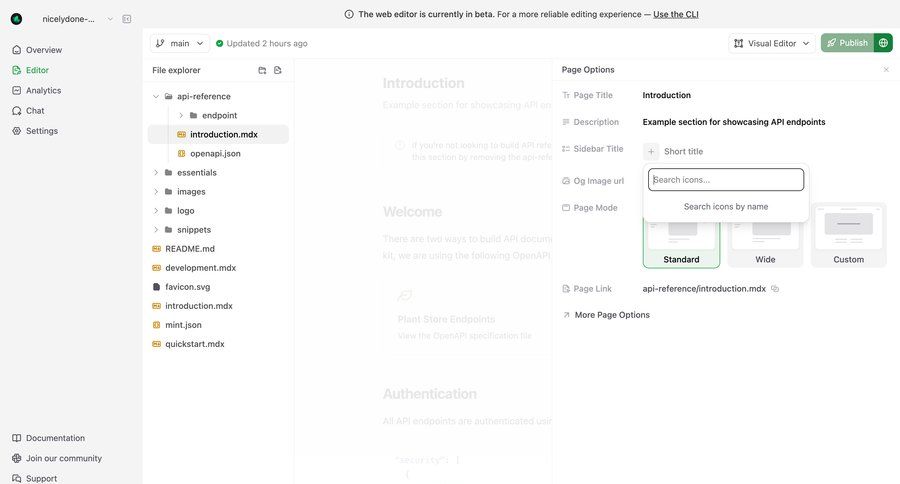Expand the essentials folder
Viewport: 900px width, 484px height.
coord(156,173)
